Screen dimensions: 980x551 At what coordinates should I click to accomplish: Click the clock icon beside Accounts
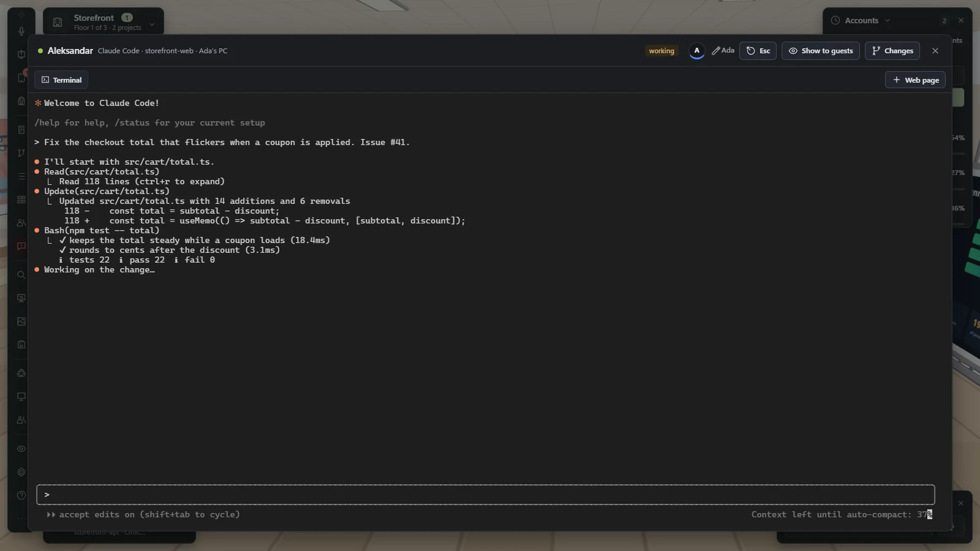(x=835, y=21)
